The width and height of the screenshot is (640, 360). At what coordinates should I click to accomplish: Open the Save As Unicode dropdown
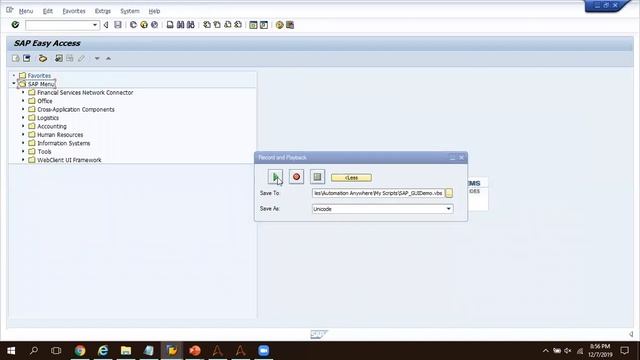pos(449,209)
